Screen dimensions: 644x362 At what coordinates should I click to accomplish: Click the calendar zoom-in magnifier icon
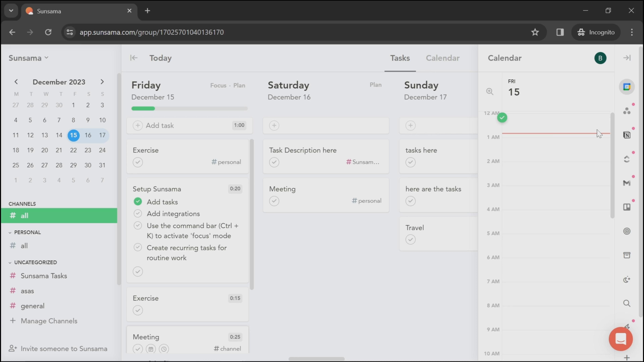pyautogui.click(x=490, y=92)
